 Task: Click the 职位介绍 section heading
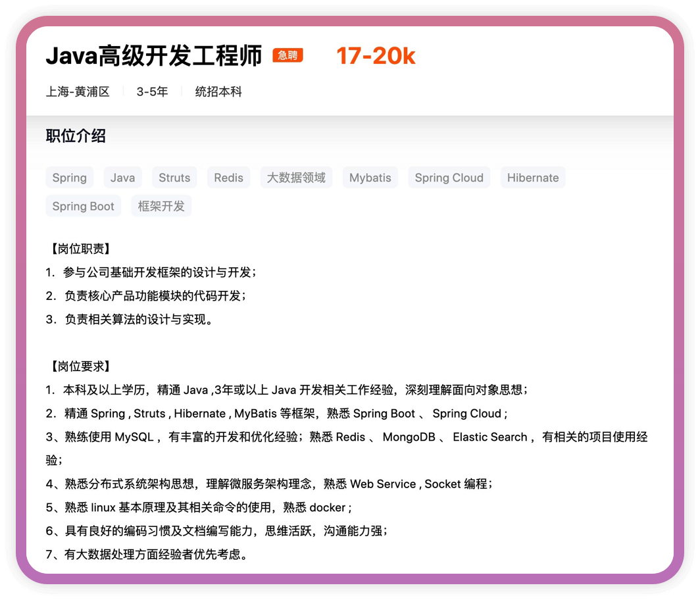76,136
